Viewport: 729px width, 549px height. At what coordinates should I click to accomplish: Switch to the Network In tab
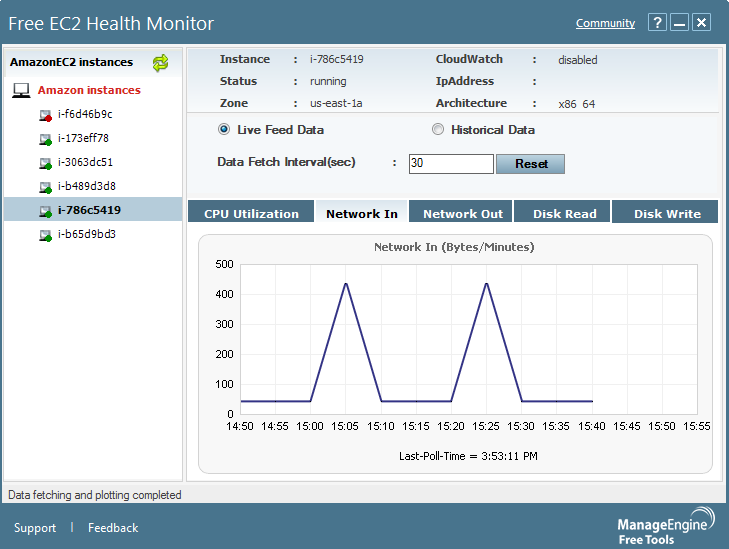[362, 212]
